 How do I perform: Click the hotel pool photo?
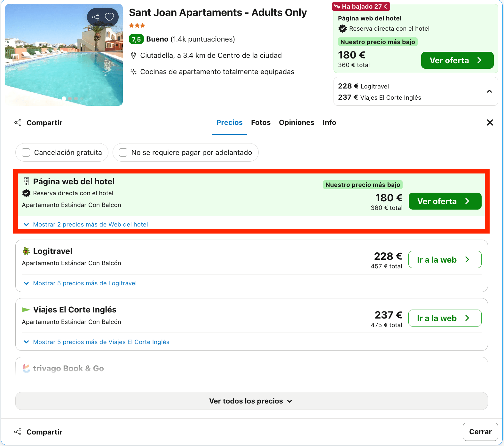[64, 55]
